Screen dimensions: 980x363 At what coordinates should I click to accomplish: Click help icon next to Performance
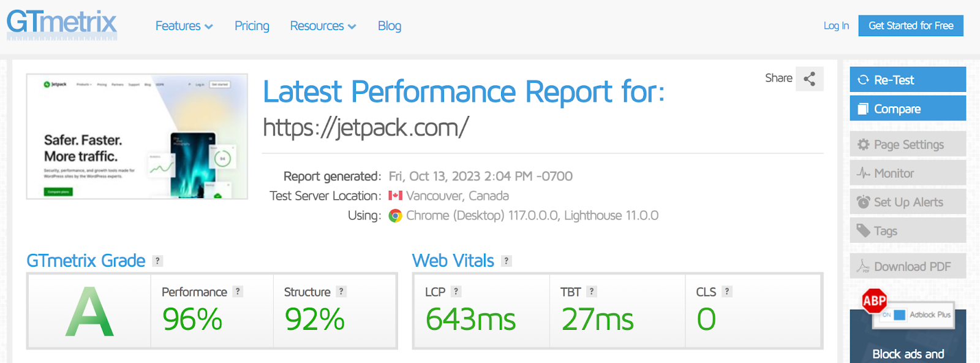click(x=238, y=292)
